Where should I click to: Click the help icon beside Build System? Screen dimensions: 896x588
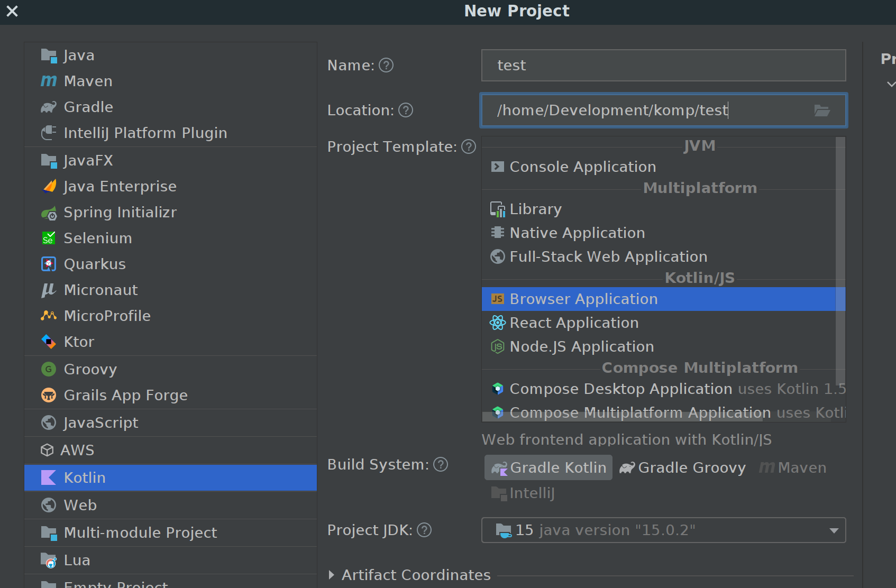coord(441,464)
